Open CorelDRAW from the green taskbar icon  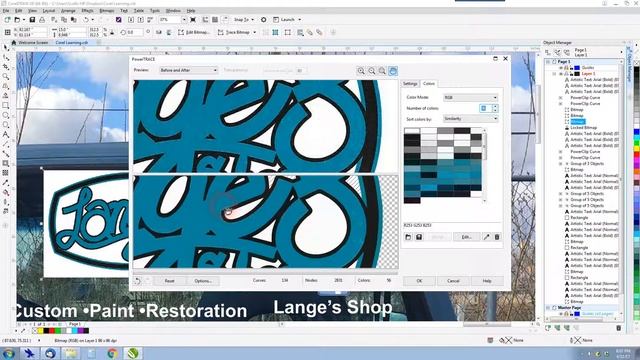click(x=133, y=353)
